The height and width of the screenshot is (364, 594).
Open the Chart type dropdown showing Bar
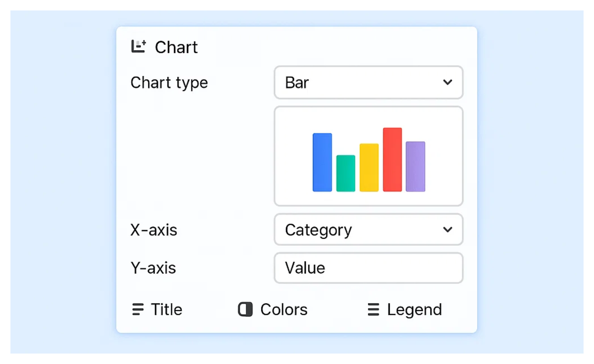click(x=369, y=83)
